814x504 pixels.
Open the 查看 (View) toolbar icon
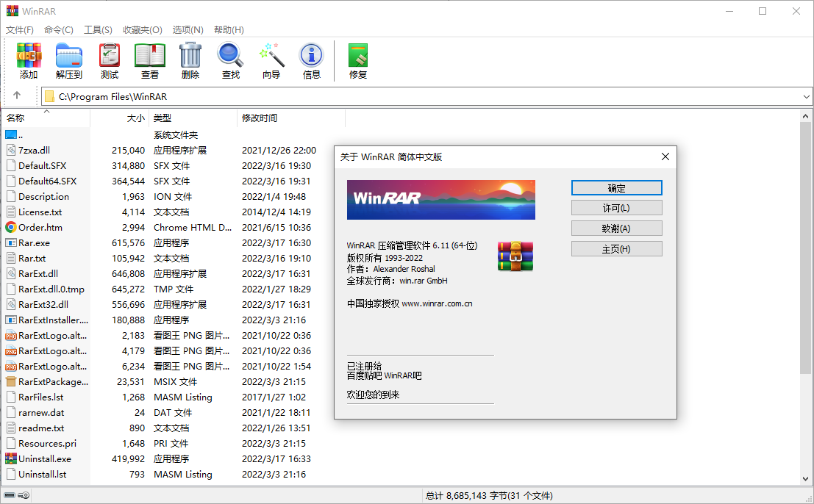(x=150, y=56)
